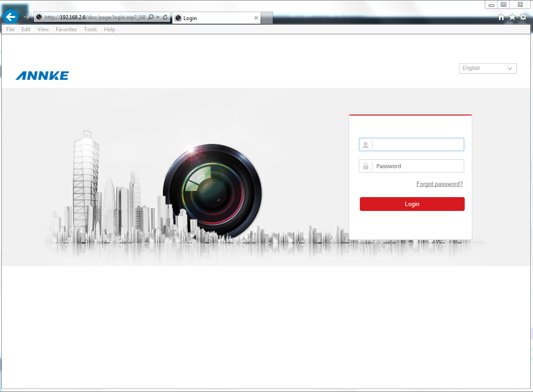
Task: Open the favorites star icon
Action: click(512, 17)
